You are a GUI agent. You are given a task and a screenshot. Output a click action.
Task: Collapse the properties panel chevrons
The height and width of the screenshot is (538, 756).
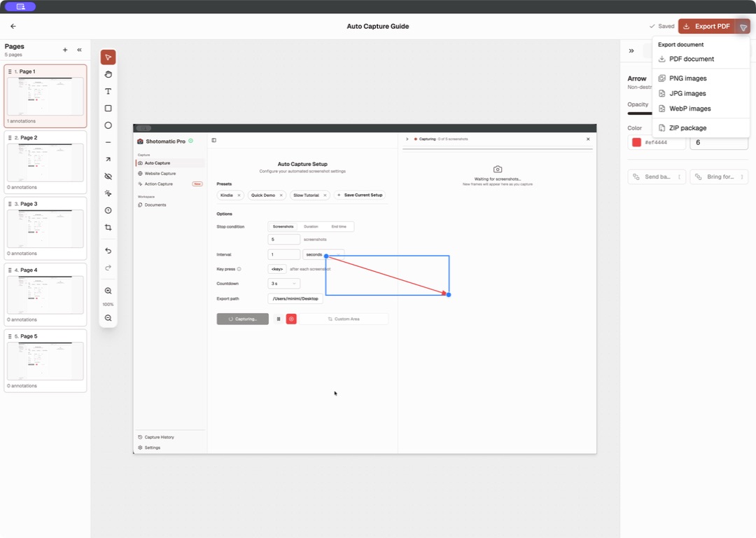[631, 50]
